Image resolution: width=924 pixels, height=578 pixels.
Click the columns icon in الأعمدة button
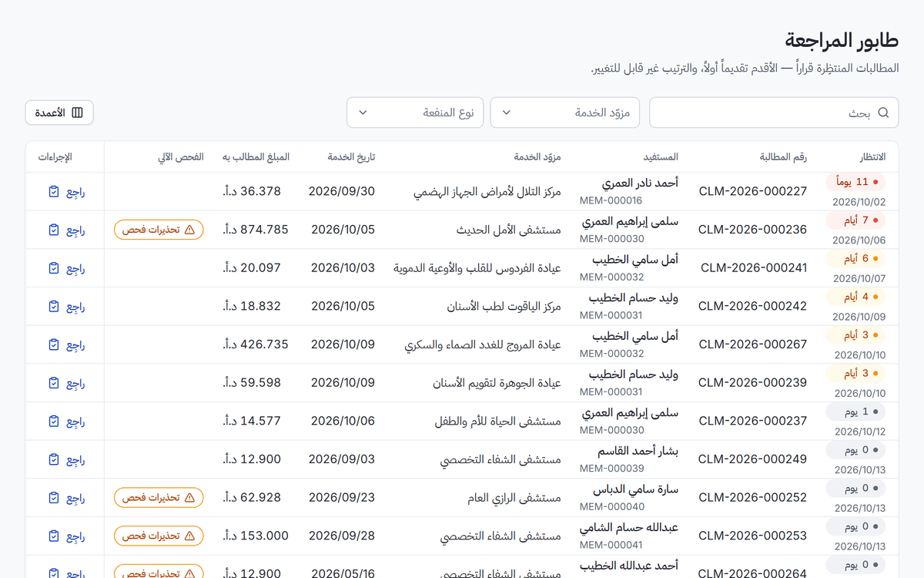point(77,113)
